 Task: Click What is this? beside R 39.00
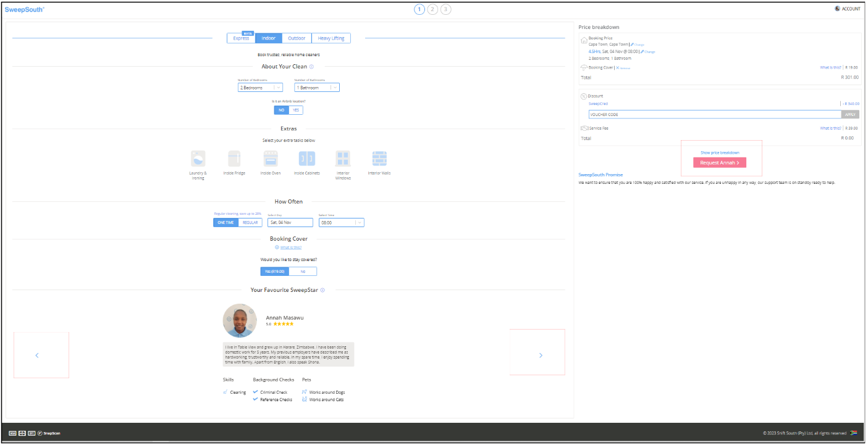point(830,128)
